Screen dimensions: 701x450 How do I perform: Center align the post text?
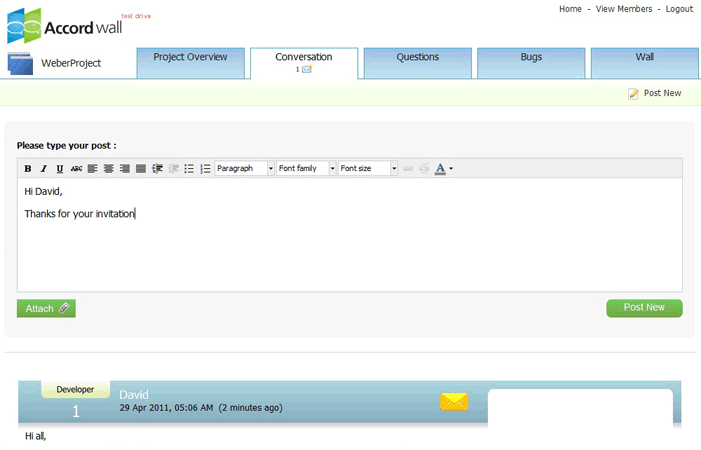(108, 169)
